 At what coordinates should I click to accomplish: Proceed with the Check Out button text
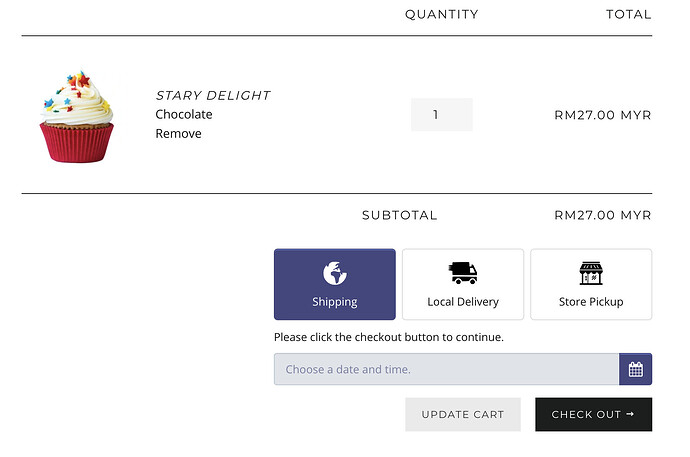click(587, 414)
